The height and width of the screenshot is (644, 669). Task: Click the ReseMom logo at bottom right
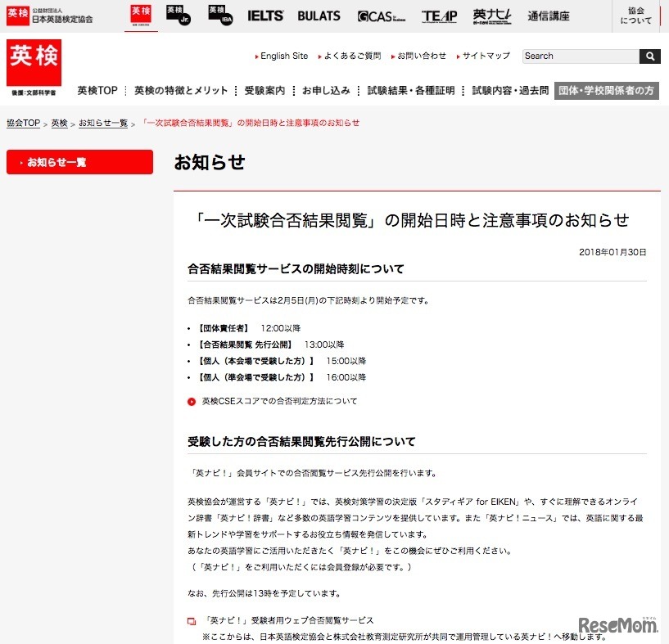click(618, 626)
